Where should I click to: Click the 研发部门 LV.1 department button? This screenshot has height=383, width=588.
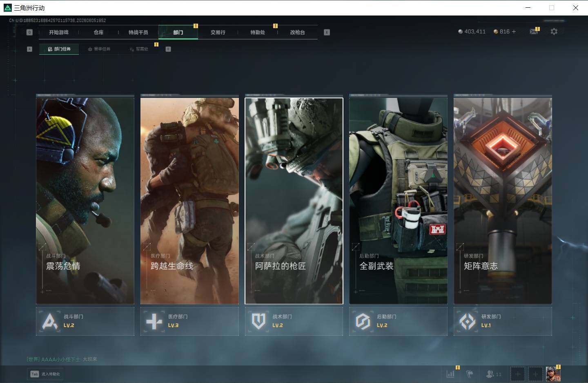pos(503,321)
